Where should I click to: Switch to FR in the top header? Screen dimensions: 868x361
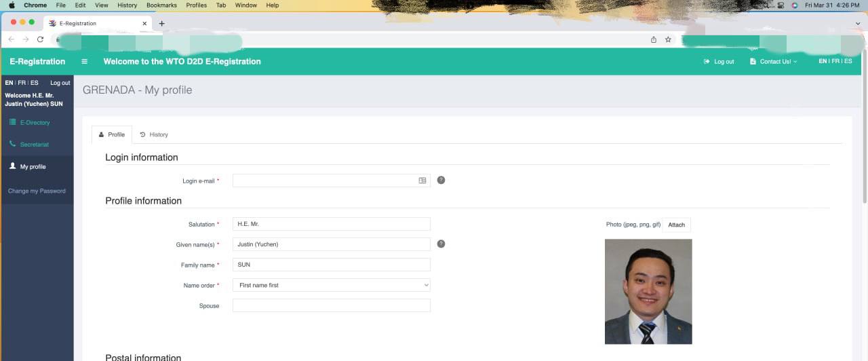pos(835,61)
